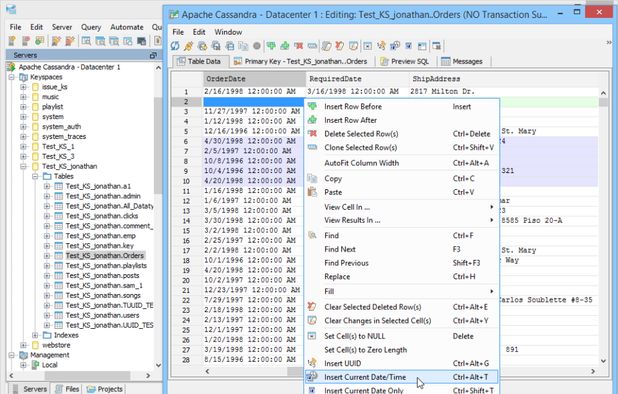
Task: Click the restore icon on Servers panel header
Action: [x=153, y=55]
